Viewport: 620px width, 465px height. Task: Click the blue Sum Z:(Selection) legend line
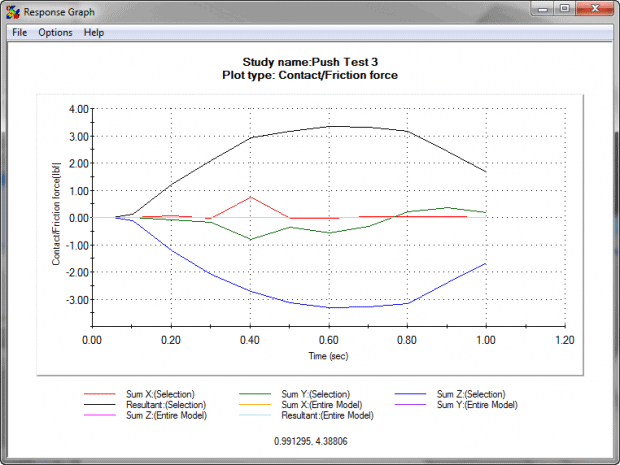click(x=410, y=394)
